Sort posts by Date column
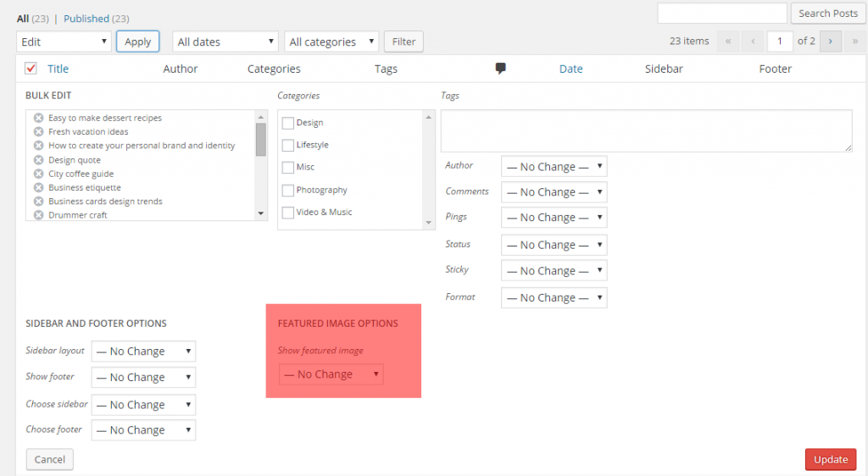This screenshot has height=476, width=868. click(570, 69)
